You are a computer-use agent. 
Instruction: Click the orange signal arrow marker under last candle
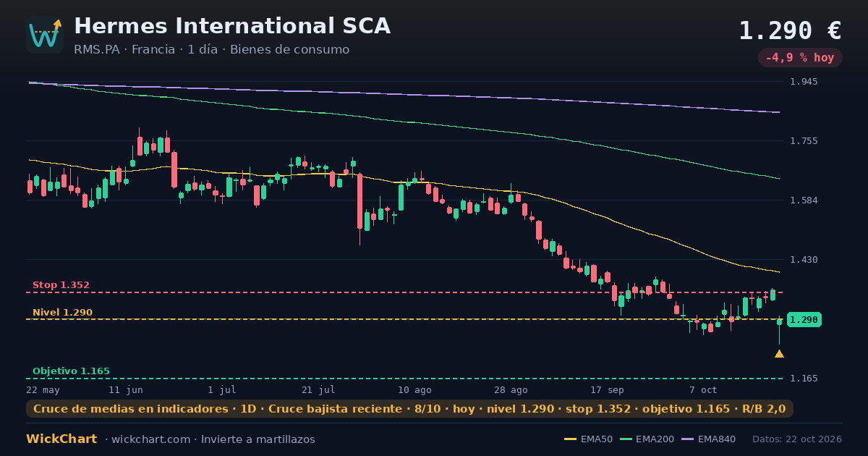pyautogui.click(x=779, y=354)
